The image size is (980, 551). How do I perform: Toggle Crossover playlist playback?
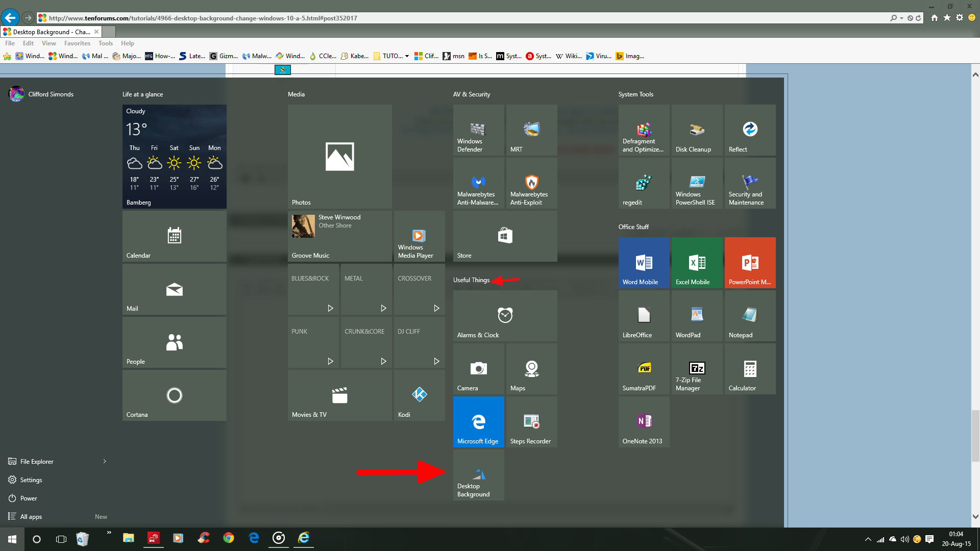[436, 308]
